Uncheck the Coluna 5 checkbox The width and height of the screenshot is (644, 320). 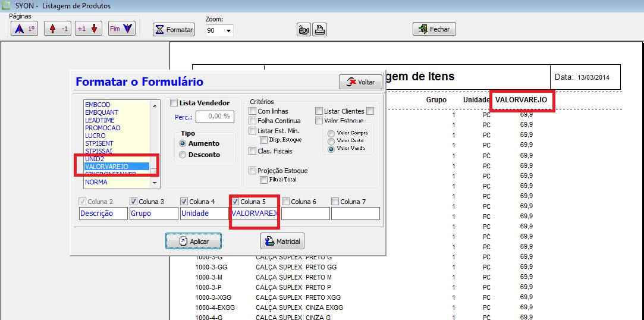(x=235, y=202)
